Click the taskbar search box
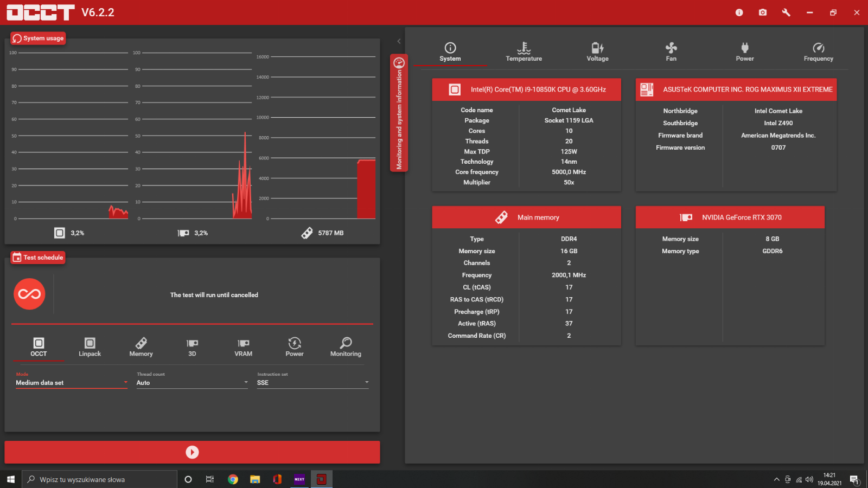The height and width of the screenshot is (488, 868). [100, 479]
